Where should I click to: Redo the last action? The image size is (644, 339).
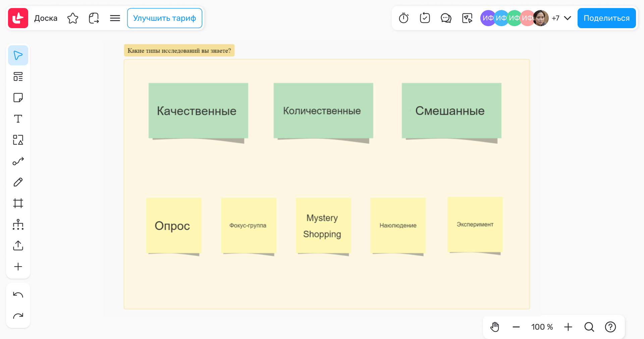point(18,316)
